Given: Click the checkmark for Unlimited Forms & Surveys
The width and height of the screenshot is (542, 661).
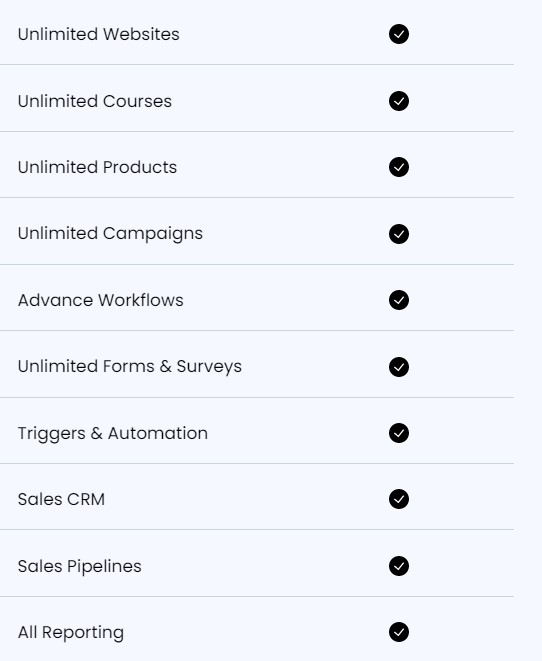Looking at the screenshot, I should [399, 367].
